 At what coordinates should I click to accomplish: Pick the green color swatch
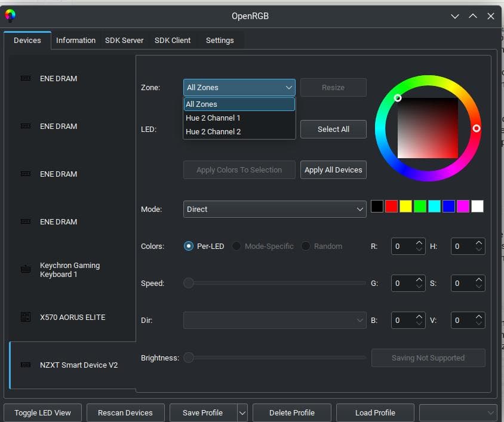point(420,206)
